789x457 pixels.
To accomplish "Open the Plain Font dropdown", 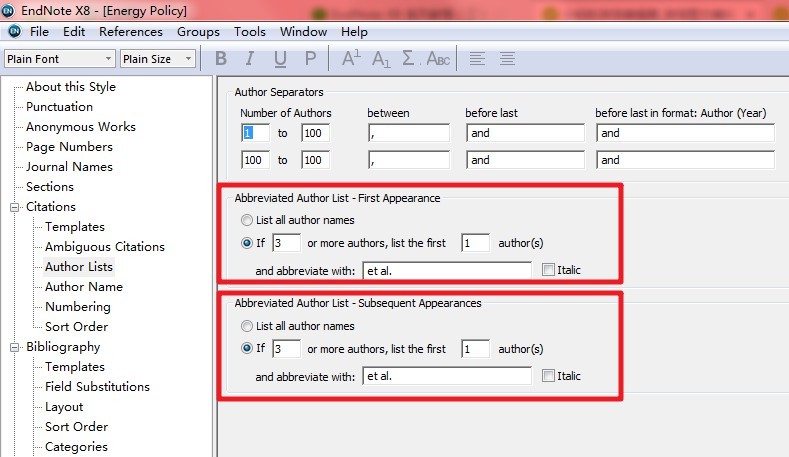I will click(59, 59).
